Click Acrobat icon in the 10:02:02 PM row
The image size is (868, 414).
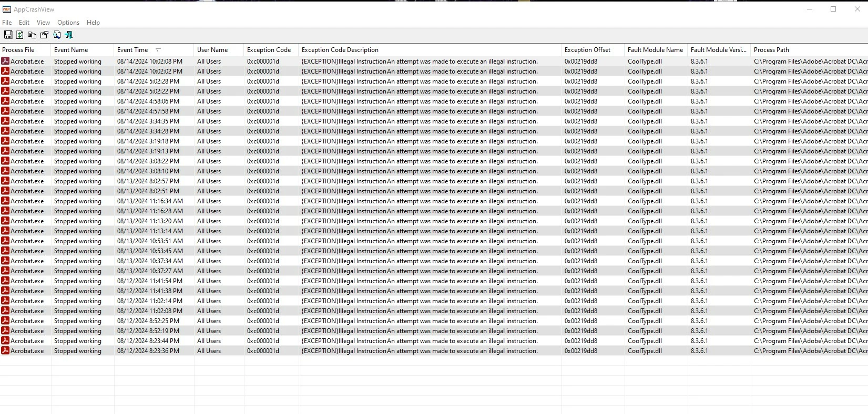coord(5,71)
